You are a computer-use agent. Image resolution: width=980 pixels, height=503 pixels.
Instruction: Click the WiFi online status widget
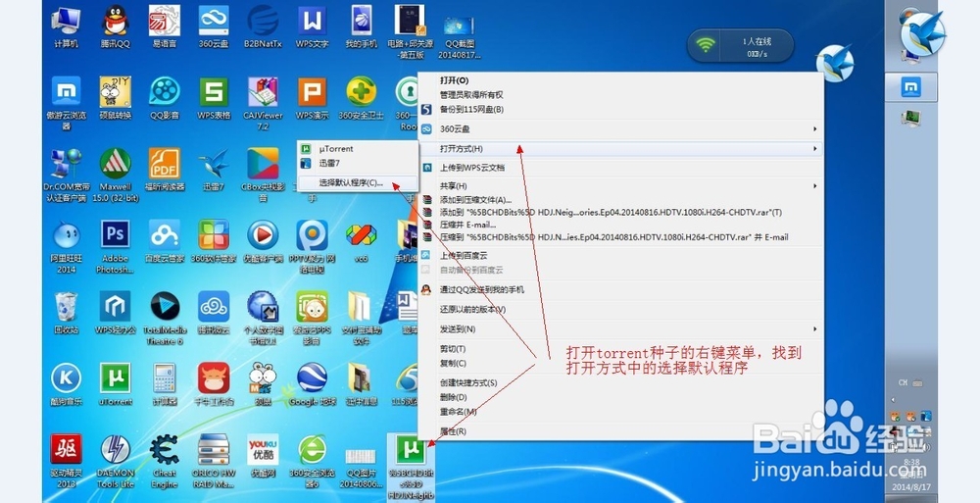(740, 46)
